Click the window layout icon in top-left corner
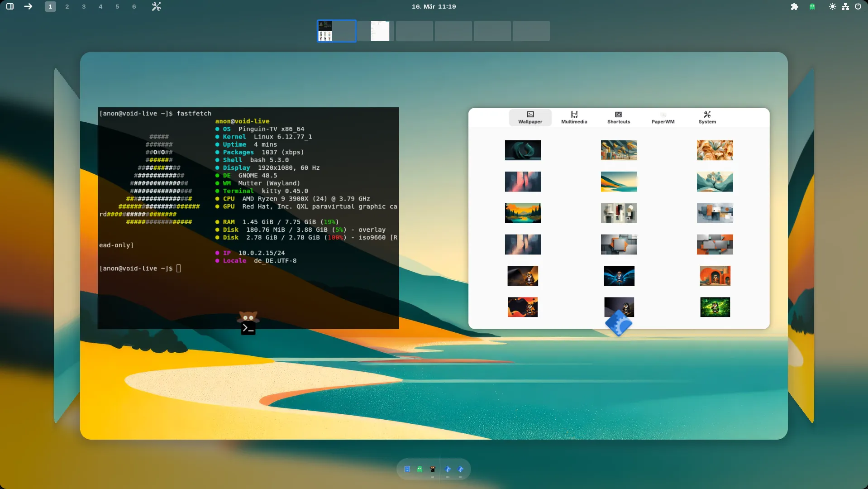The width and height of the screenshot is (868, 489). (x=10, y=6)
